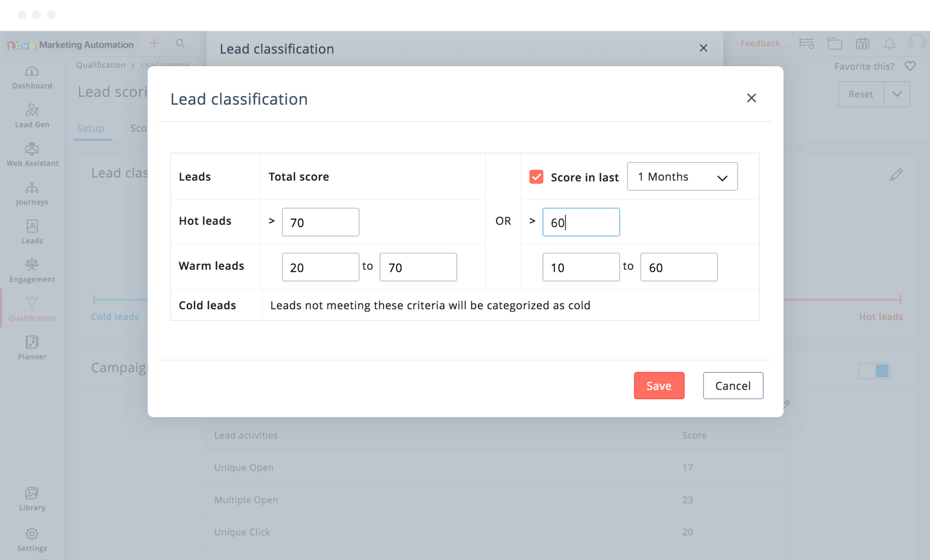Go to Lead Gen in sidebar
Viewport: 930px width, 560px height.
pos(32,116)
